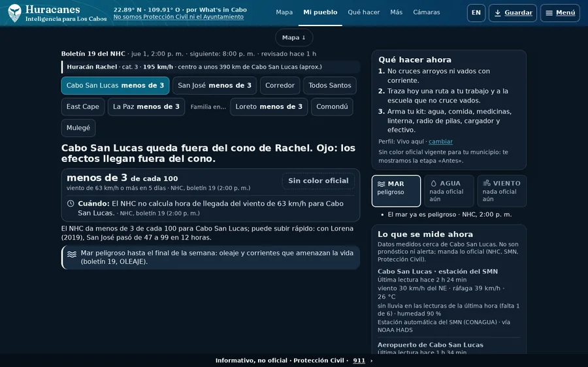The width and height of the screenshot is (588, 367).
Task: Select the Mulegé town chip
Action: tap(78, 128)
